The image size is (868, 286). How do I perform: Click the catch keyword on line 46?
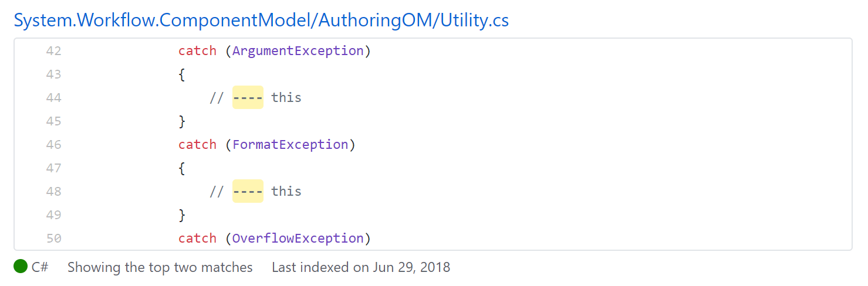pos(197,145)
